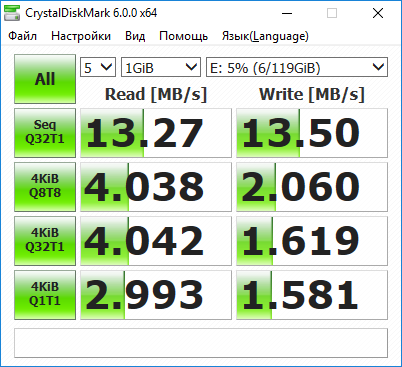Open the Вид menu

coord(135,36)
